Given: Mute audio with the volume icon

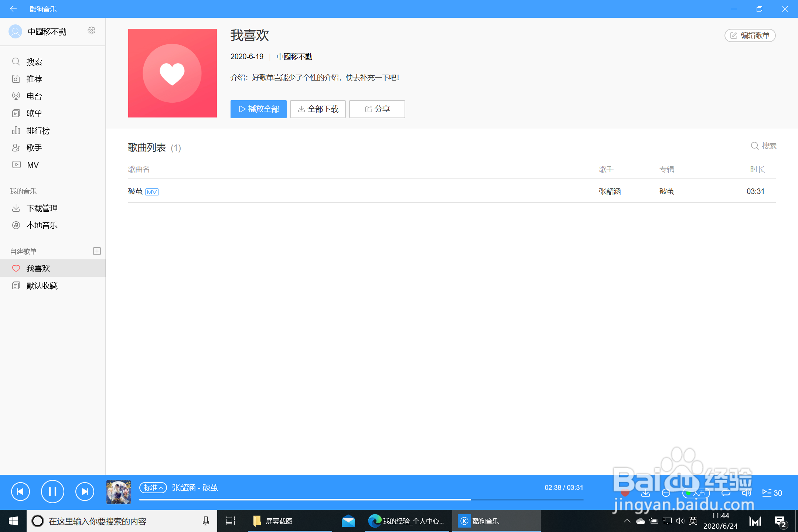Looking at the screenshot, I should click(747, 492).
